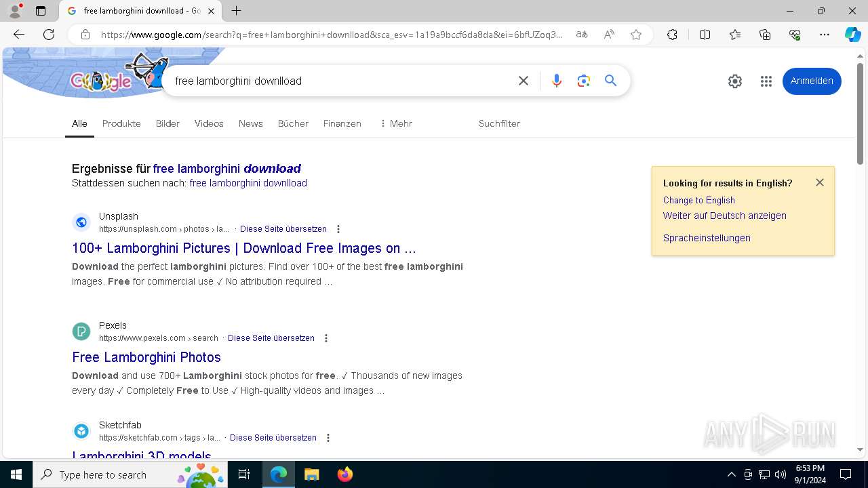The width and height of the screenshot is (868, 488).
Task: Search by image with Google Lens
Action: pos(584,81)
